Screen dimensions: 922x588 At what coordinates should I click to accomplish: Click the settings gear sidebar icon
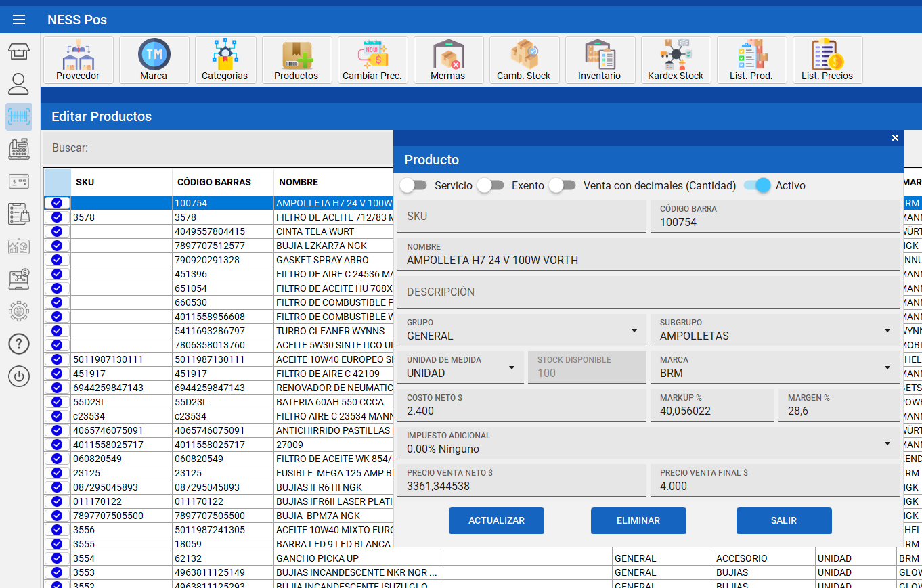click(19, 311)
